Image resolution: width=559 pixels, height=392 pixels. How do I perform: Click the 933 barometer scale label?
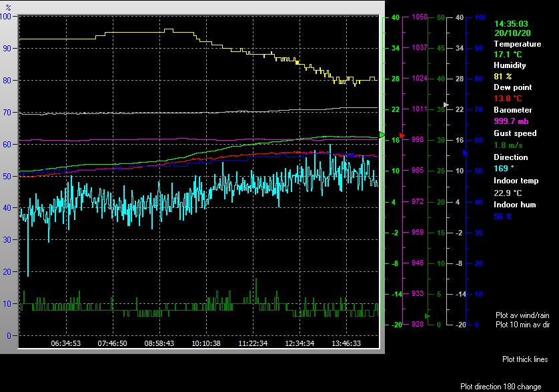point(418,293)
